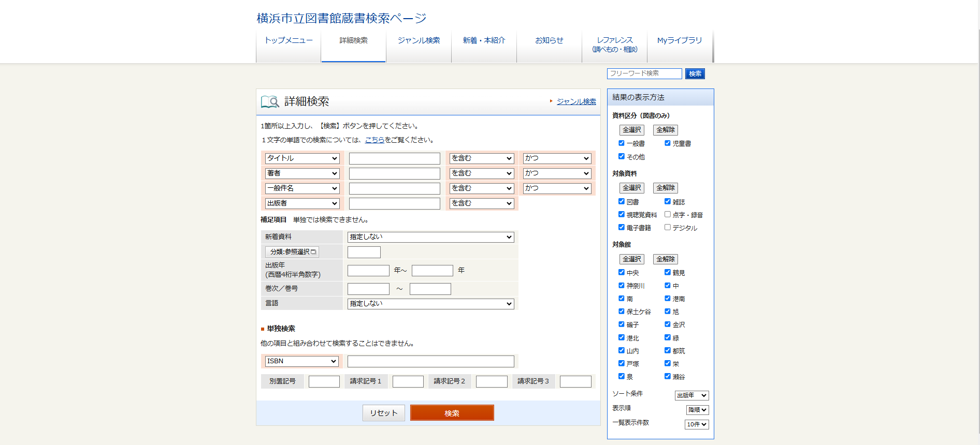Image resolution: width=980 pixels, height=445 pixels.
Task: Open the かつ dropdown in the タイトル row
Action: pos(557,158)
